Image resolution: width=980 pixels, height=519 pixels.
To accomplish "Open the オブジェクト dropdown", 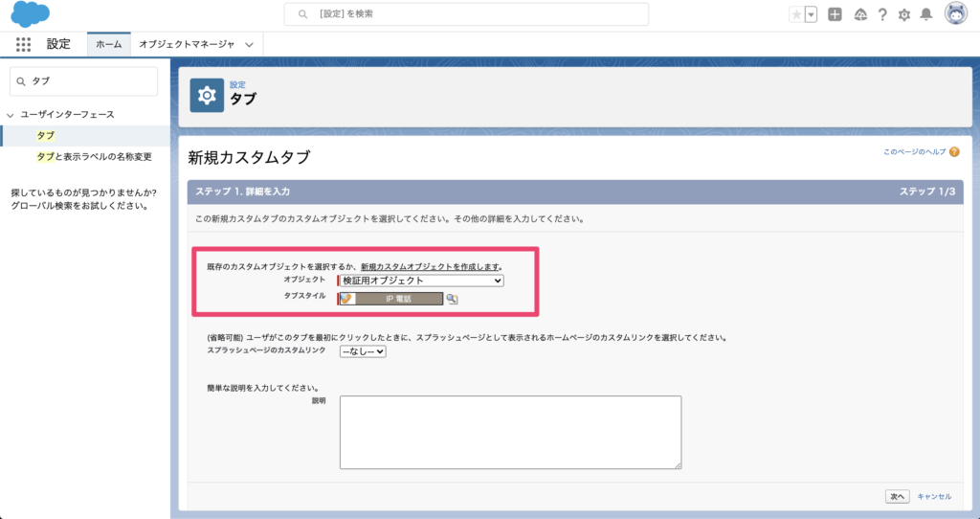I will click(x=421, y=281).
